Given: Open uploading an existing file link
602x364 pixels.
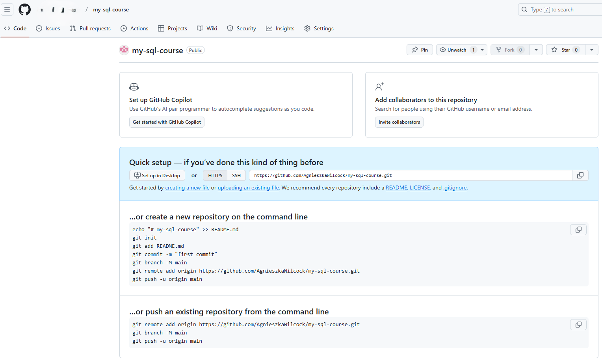Looking at the screenshot, I should (248, 188).
